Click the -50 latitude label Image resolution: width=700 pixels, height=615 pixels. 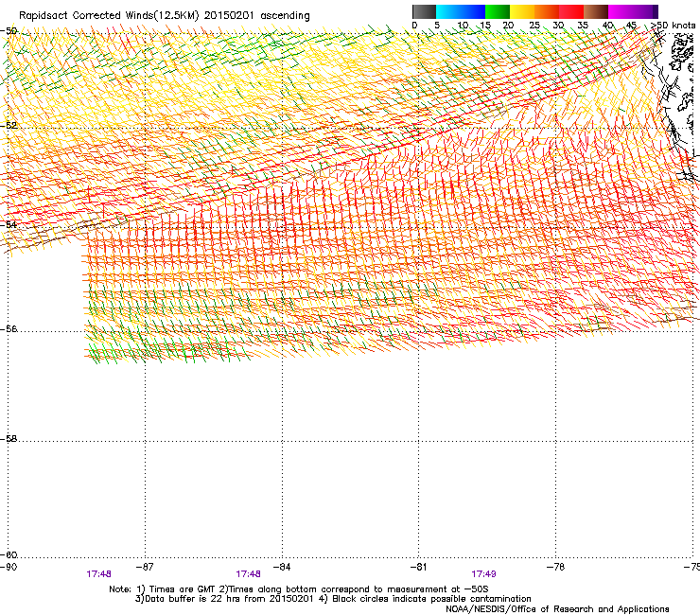coord(9,31)
